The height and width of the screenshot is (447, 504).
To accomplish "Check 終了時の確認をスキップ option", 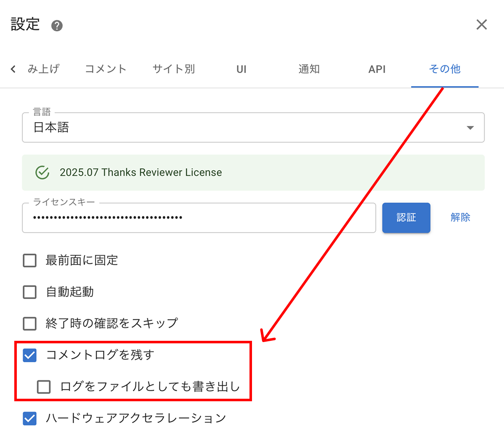I will pos(30,323).
